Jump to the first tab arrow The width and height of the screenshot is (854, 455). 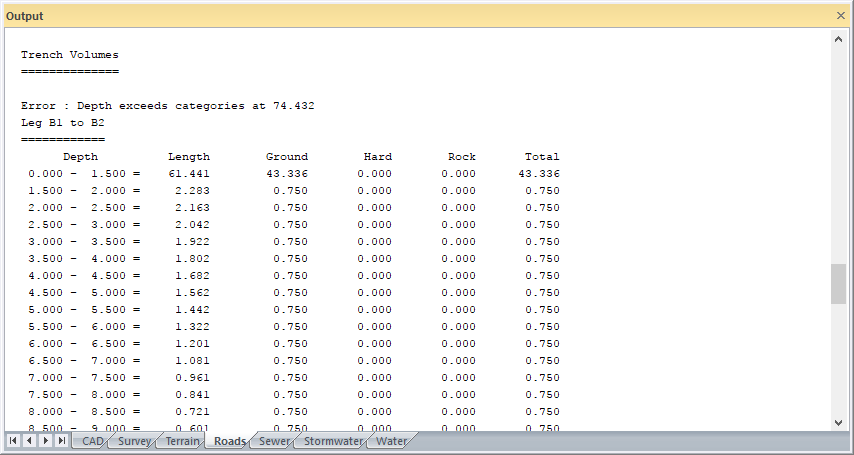[x=13, y=441]
